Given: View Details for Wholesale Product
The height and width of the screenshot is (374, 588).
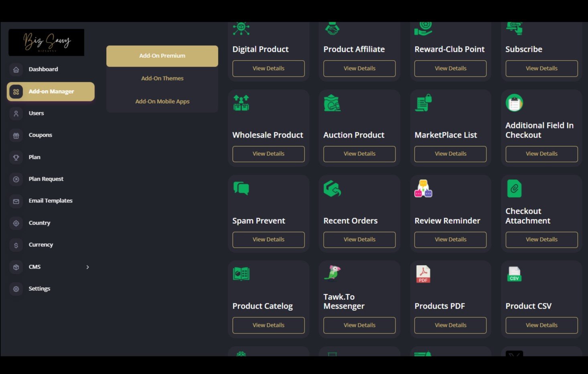Looking at the screenshot, I should [x=268, y=154].
